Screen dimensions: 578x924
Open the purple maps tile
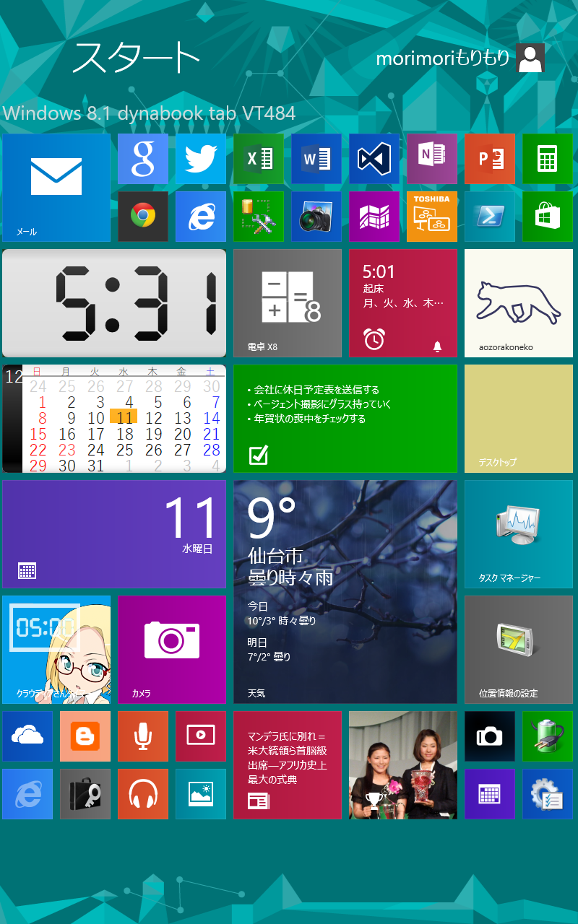coord(374,217)
